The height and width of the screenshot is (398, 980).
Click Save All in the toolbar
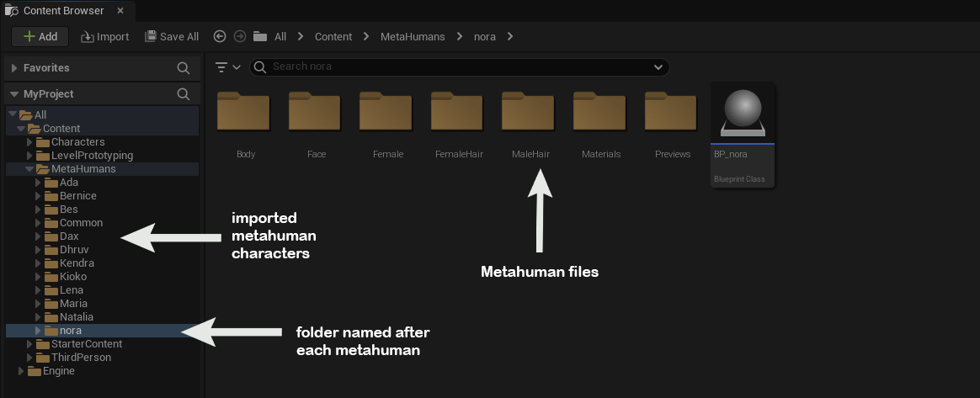click(x=171, y=37)
